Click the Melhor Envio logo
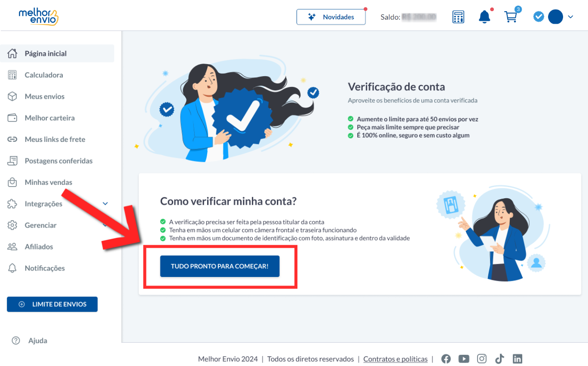 38,16
